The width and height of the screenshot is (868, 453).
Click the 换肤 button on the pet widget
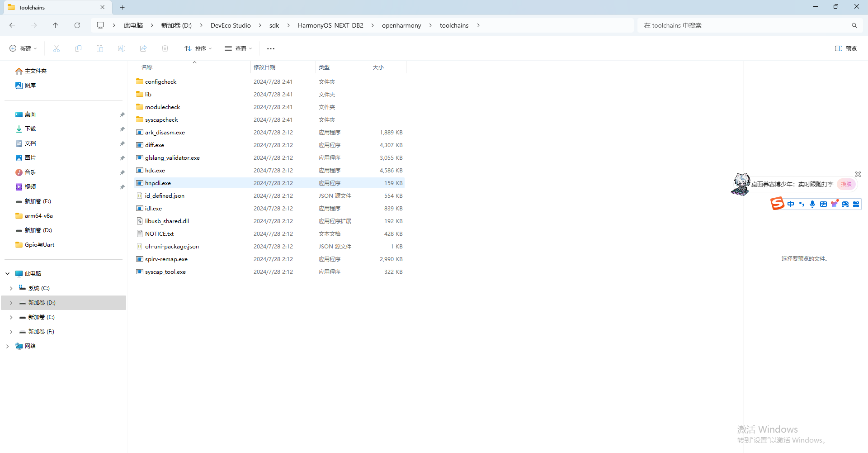(846, 184)
